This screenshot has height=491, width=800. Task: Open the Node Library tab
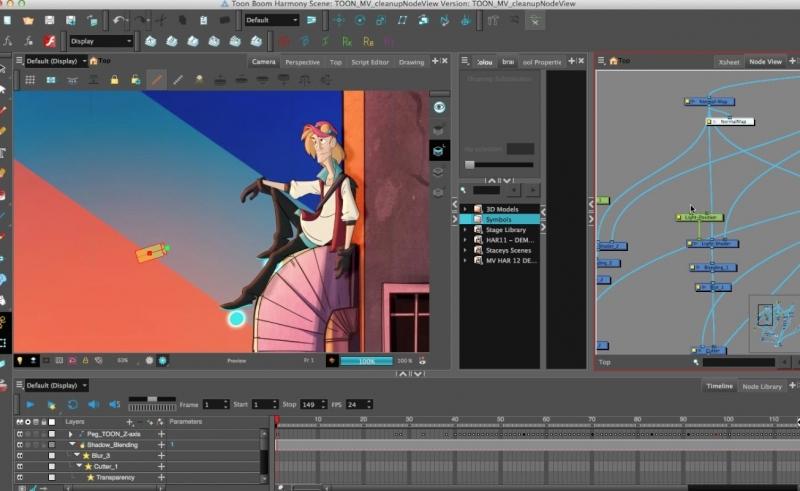(x=762, y=386)
